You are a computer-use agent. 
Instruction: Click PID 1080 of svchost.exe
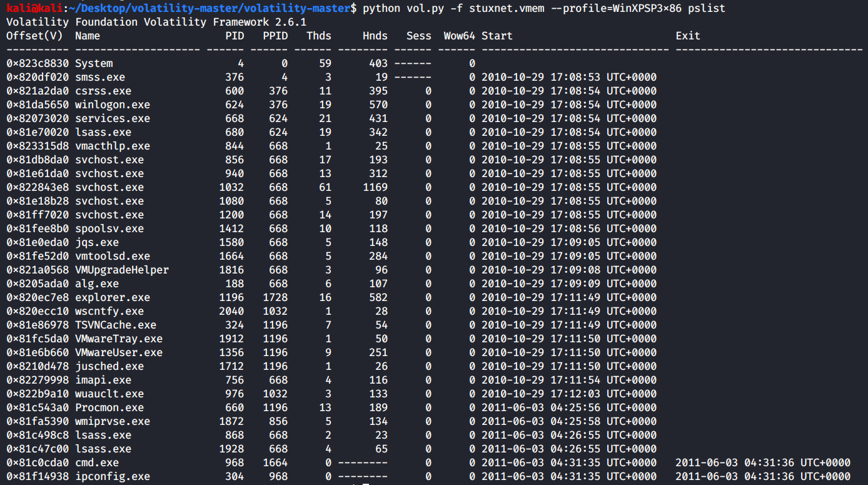tap(231, 201)
